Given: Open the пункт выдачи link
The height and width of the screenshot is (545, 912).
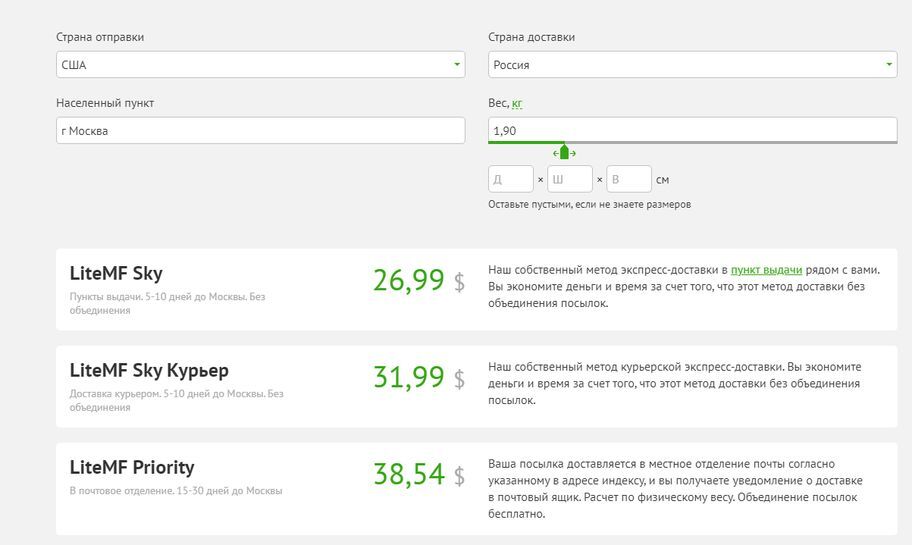Looking at the screenshot, I should (x=766, y=270).
